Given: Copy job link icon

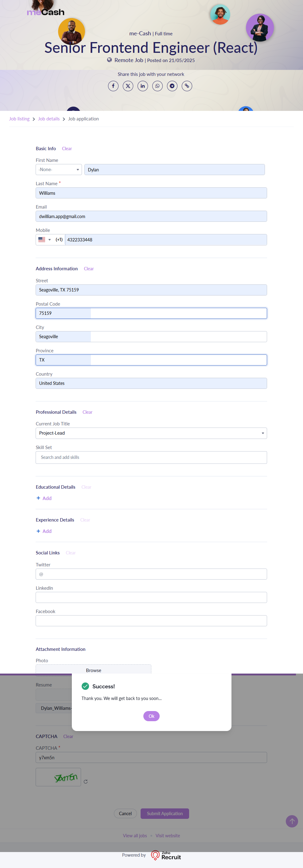Looking at the screenshot, I should 187,86.
